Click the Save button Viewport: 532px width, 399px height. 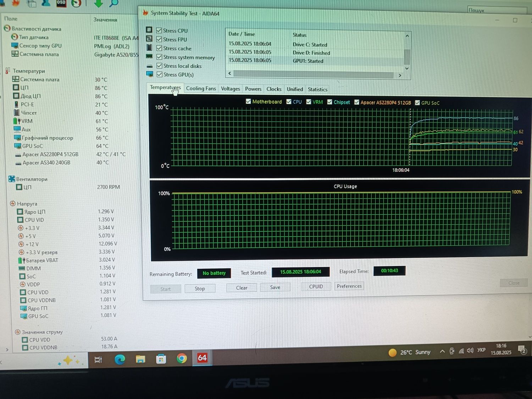(x=275, y=287)
